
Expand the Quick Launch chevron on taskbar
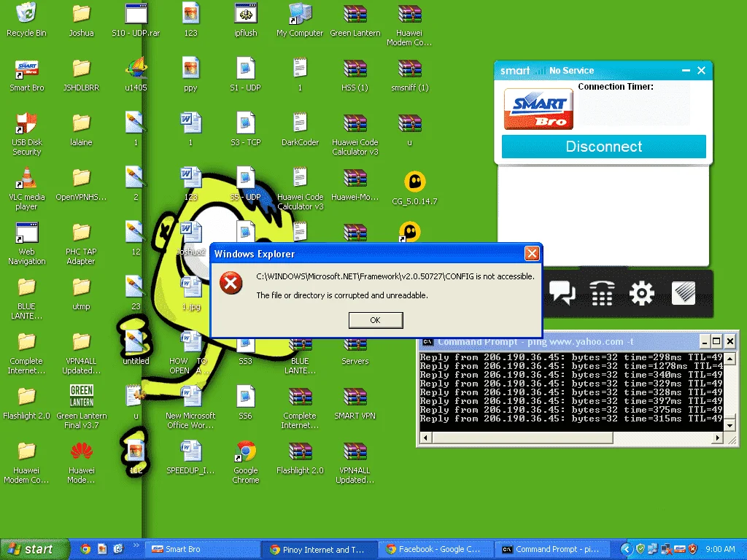136,545
